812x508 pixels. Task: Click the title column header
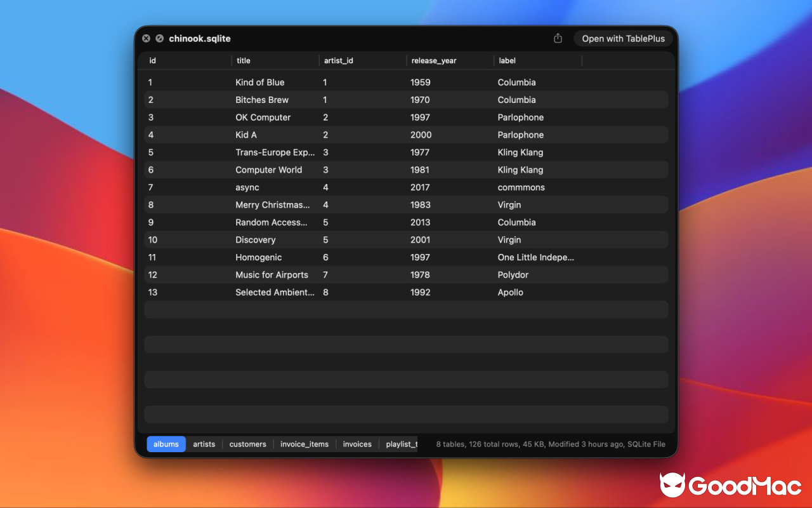pyautogui.click(x=244, y=60)
